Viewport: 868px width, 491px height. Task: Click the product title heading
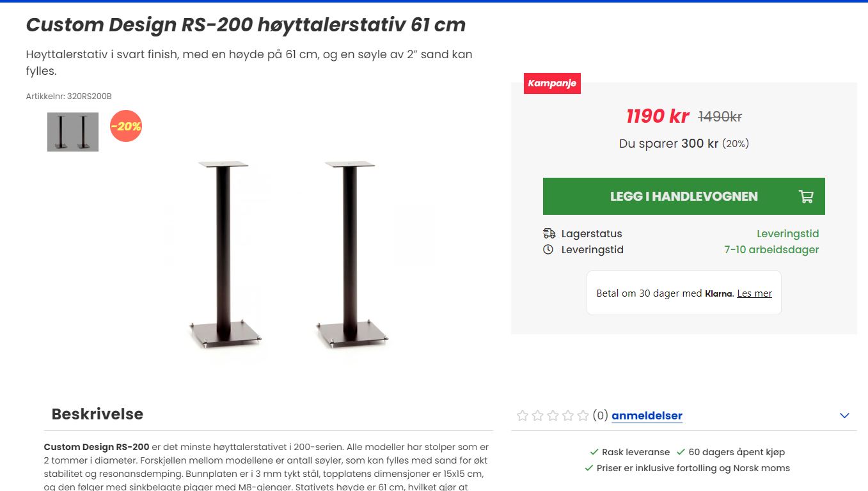click(246, 25)
